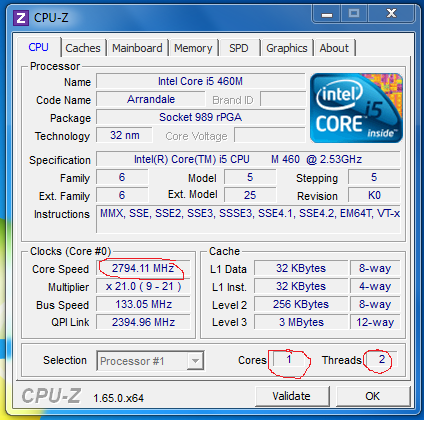Image resolution: width=425 pixels, height=421 pixels.
Task: Click the Instructions list starting with MMX
Action: tap(248, 219)
